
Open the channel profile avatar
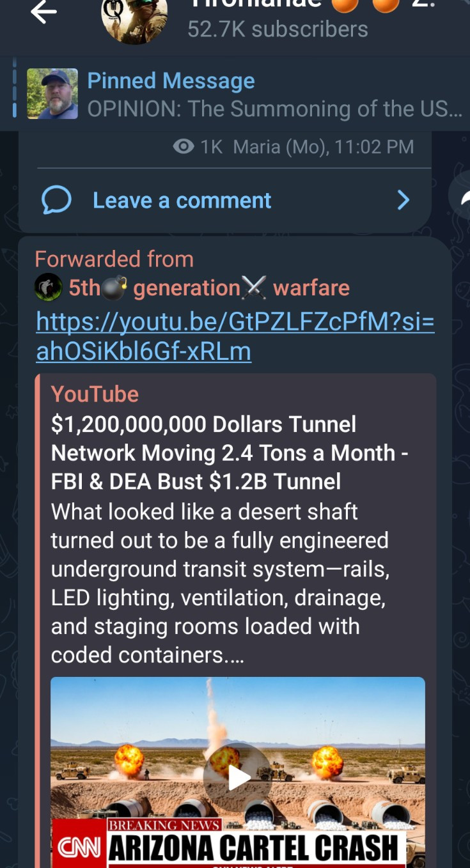(134, 18)
